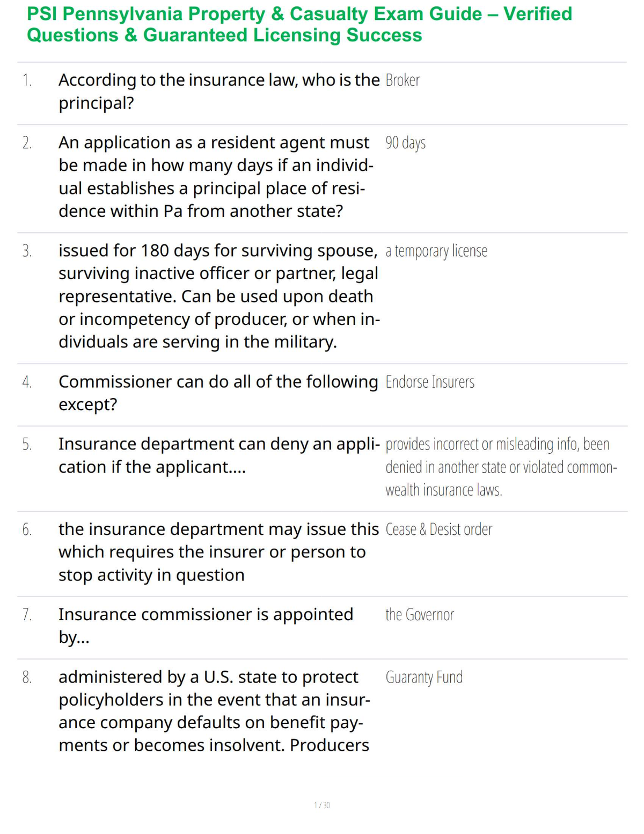
Task: Click the 'Guaranty Fund' answer
Action: (x=424, y=678)
